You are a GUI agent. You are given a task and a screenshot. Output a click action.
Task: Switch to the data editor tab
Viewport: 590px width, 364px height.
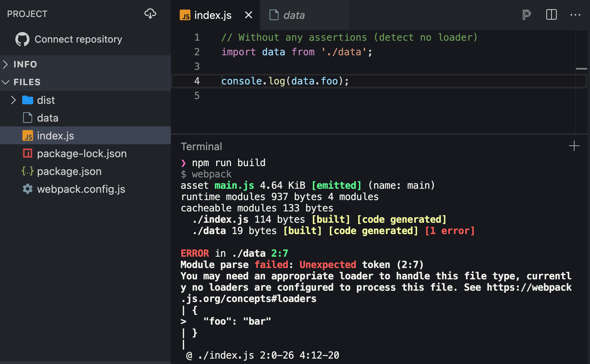point(294,15)
